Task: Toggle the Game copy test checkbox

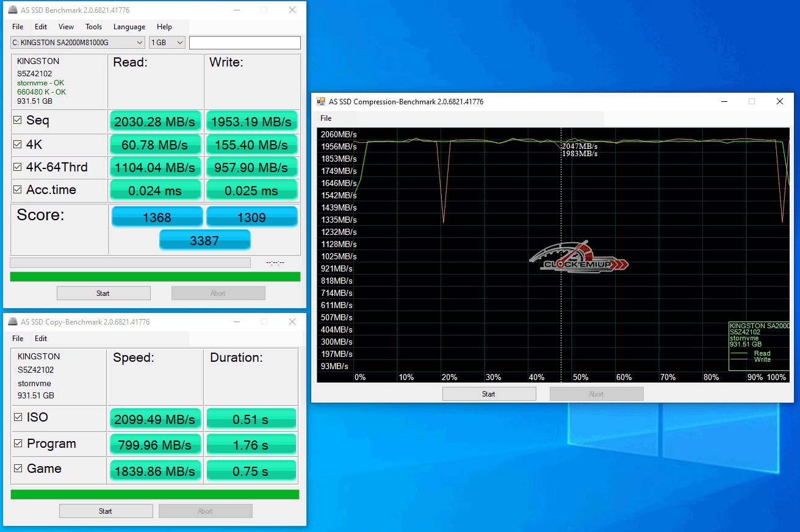Action: (x=18, y=469)
